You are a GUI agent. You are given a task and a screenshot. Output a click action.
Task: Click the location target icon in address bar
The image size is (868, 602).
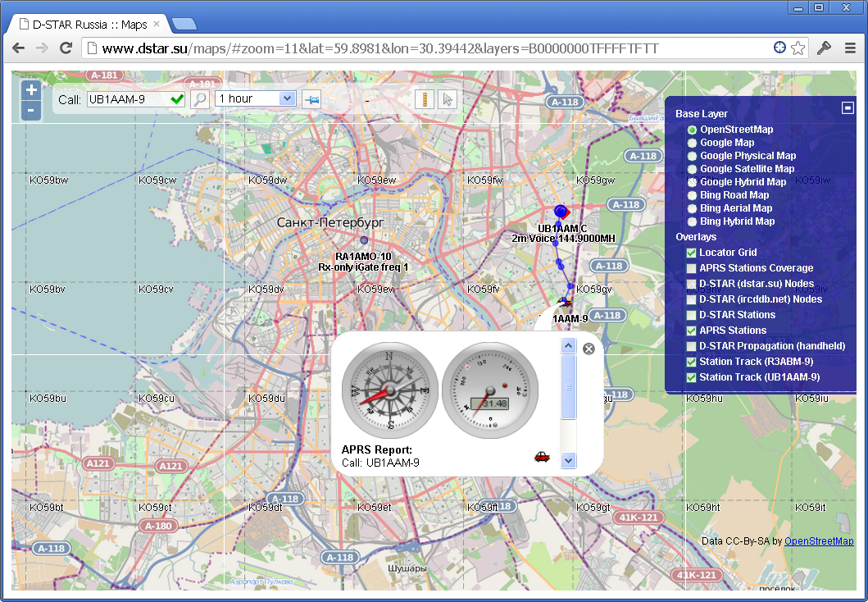(x=779, y=48)
